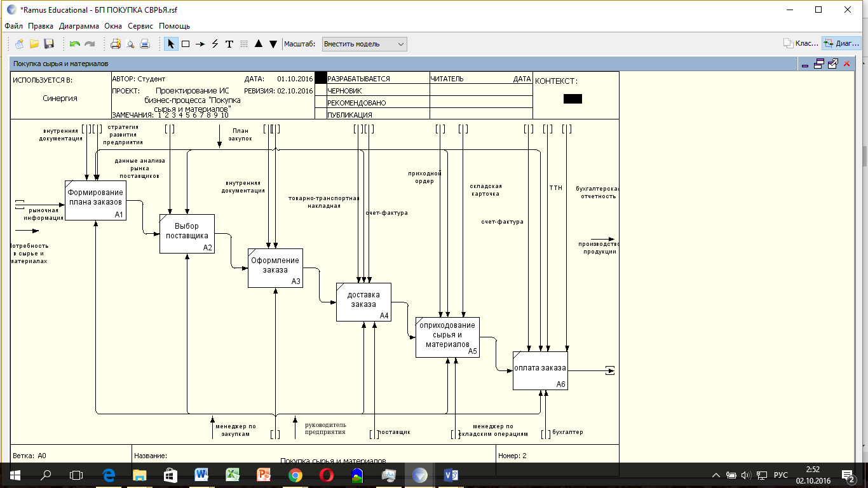This screenshot has width=868, height=488.
Task: Click the План закупок arrow label
Action: click(x=240, y=134)
